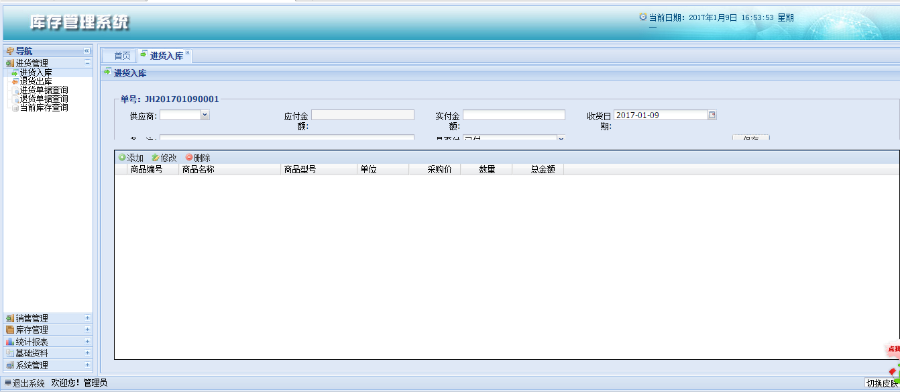This screenshot has height=392, width=900.
Task: Click the 商品名称 column header
Action: [x=230, y=169]
